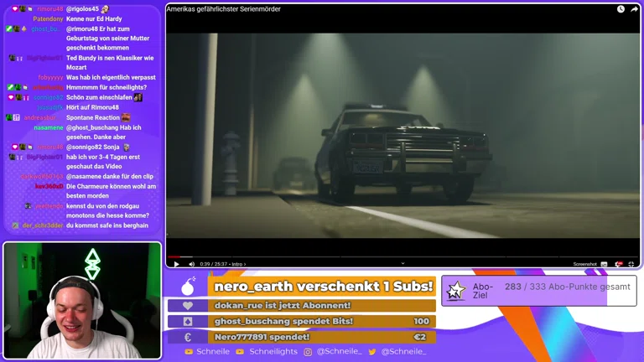Click the police car video frame
Viewport: 644px width, 362px height.
pos(402,136)
